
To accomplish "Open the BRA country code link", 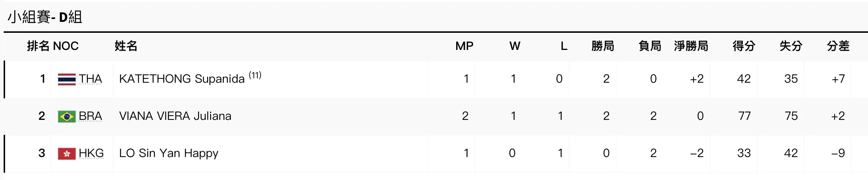I will [90, 116].
